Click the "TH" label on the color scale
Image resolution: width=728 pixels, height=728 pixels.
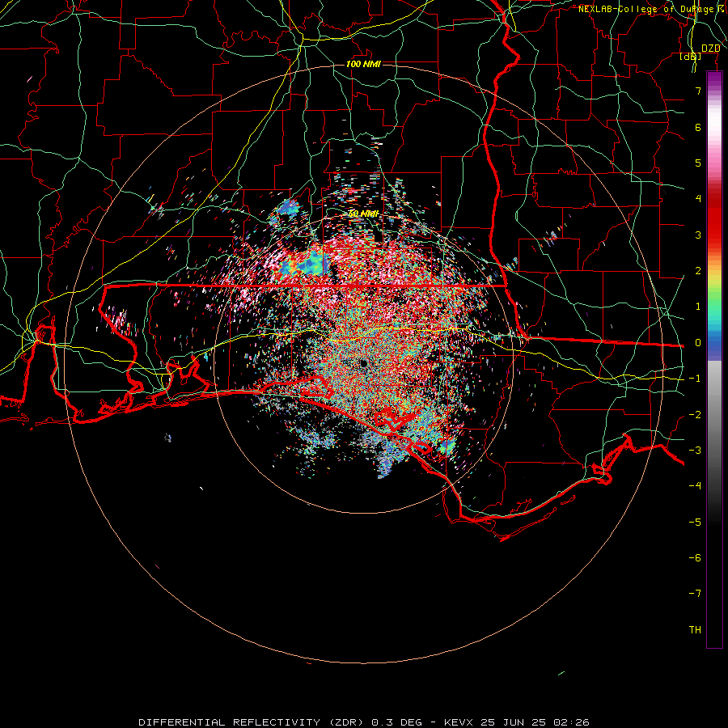[695, 630]
